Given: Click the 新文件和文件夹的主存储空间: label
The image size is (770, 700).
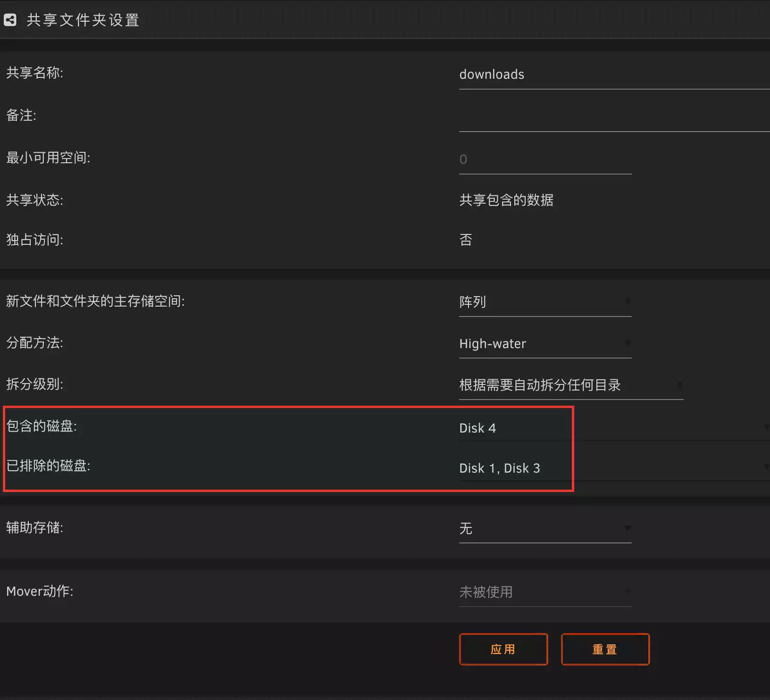Looking at the screenshot, I should [95, 301].
